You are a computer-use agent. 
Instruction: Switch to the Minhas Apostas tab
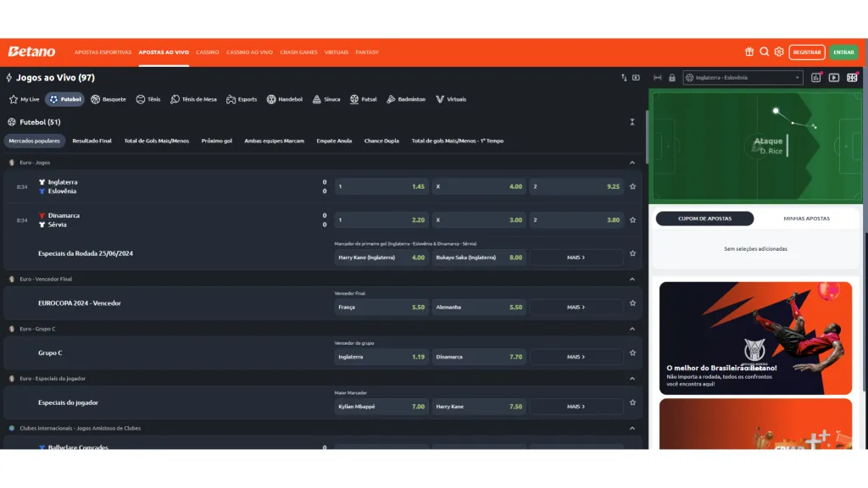point(806,219)
